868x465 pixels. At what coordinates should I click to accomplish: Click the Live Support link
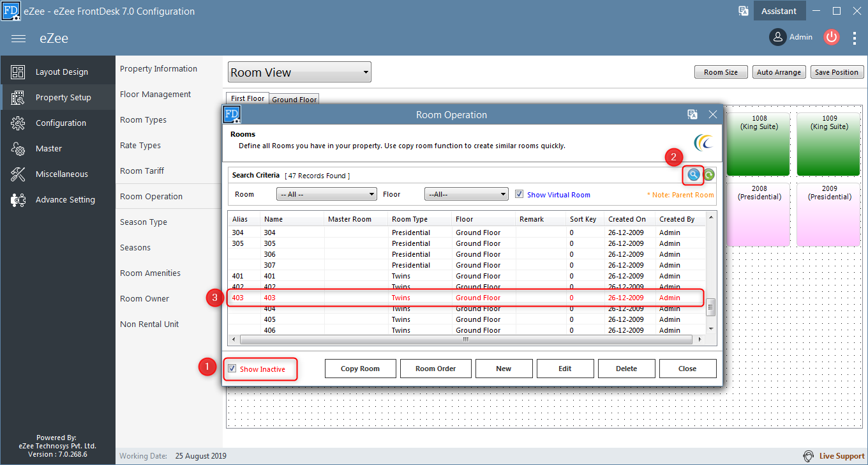pyautogui.click(x=842, y=456)
